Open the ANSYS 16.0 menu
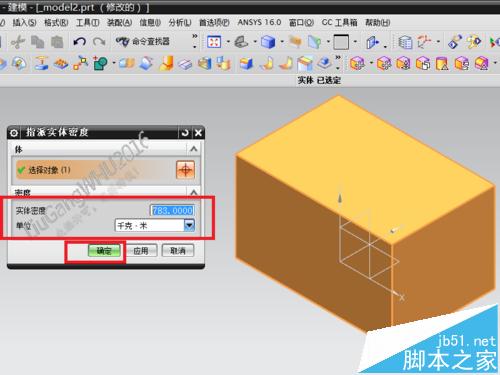This screenshot has height=375, width=500. (x=259, y=22)
